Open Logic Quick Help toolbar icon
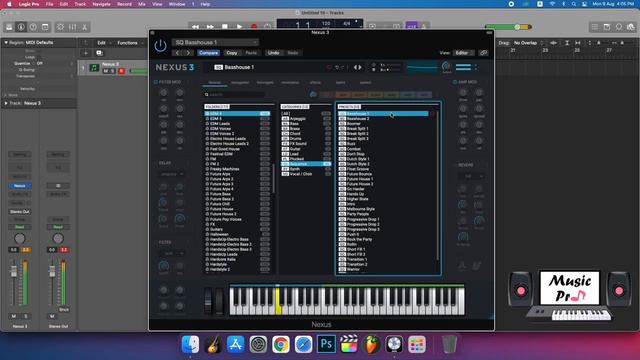 tap(33, 27)
